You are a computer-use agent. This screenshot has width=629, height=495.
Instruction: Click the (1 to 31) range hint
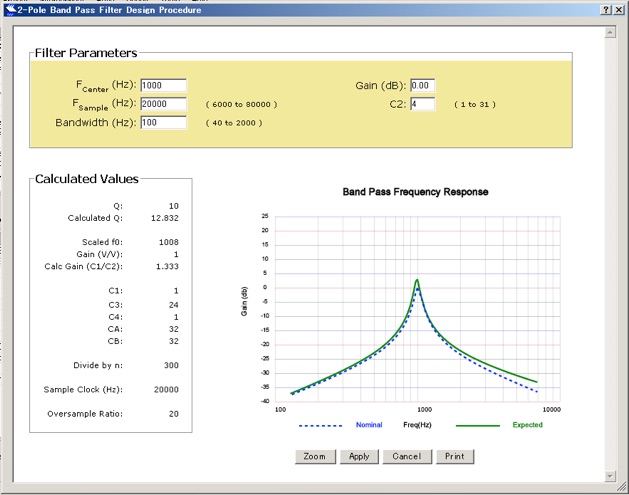pos(475,104)
